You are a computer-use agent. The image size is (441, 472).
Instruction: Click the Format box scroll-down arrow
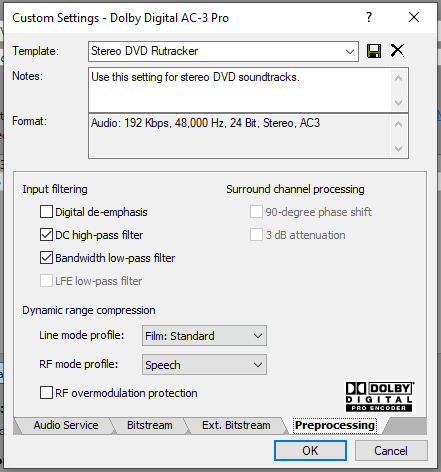tap(398, 148)
